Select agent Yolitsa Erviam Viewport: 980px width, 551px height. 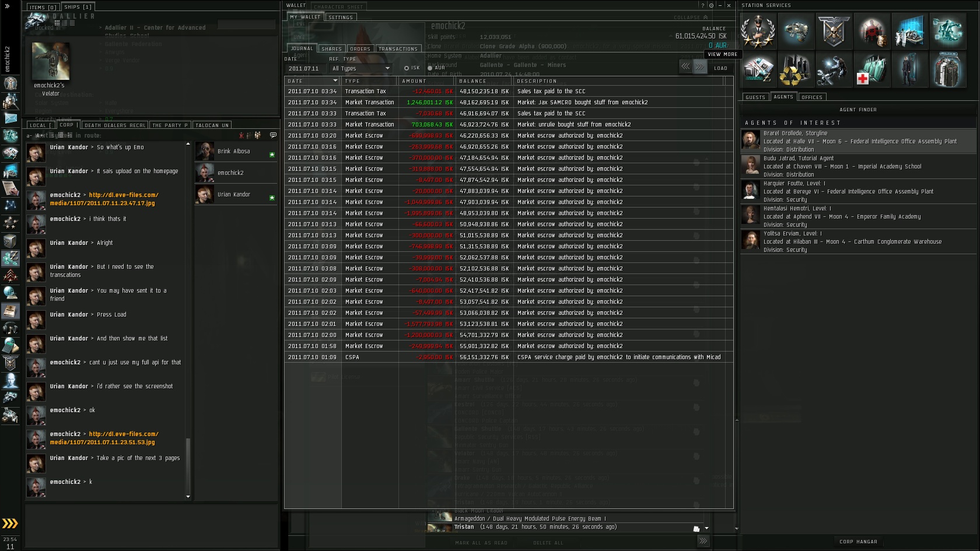click(x=858, y=241)
